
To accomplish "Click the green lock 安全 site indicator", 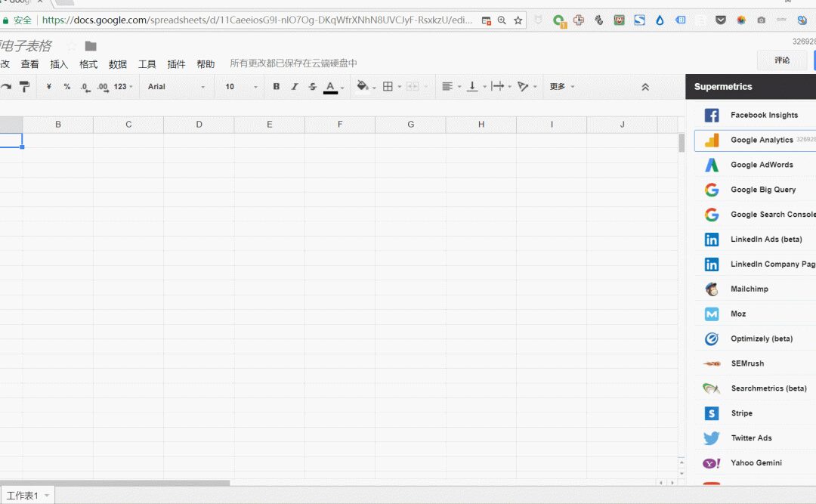I will click(17, 20).
